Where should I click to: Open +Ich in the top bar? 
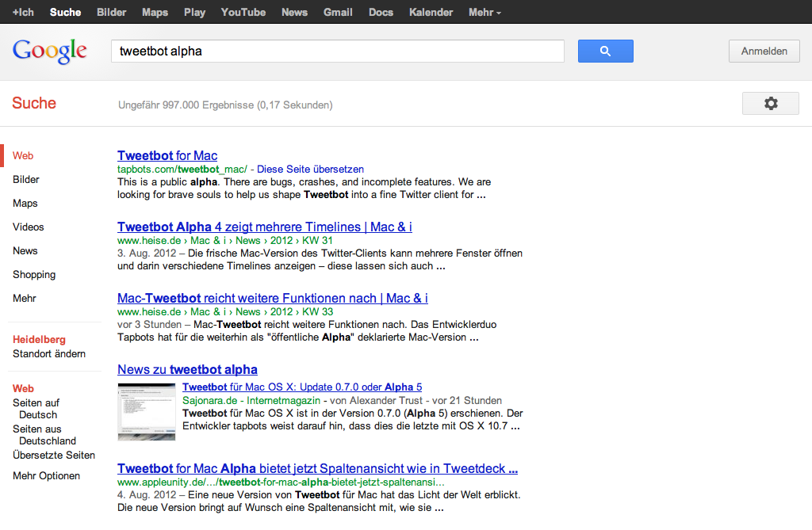[23, 12]
